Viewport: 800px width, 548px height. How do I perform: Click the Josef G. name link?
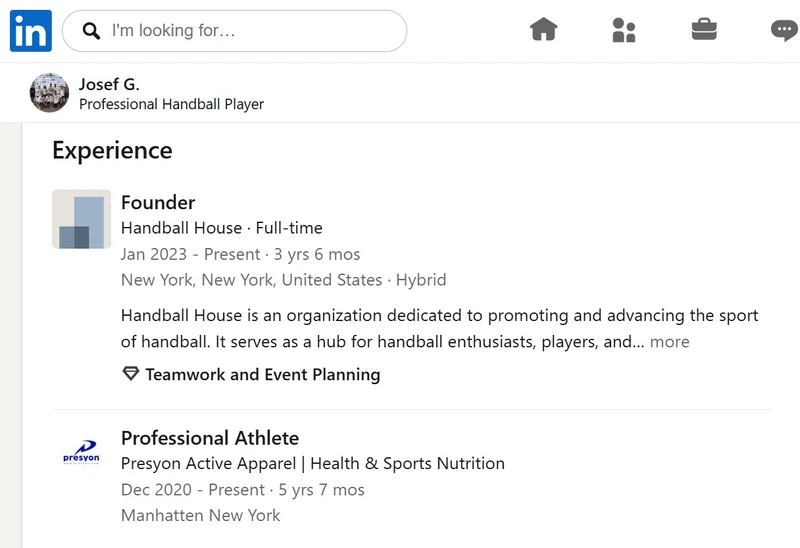coord(109,84)
